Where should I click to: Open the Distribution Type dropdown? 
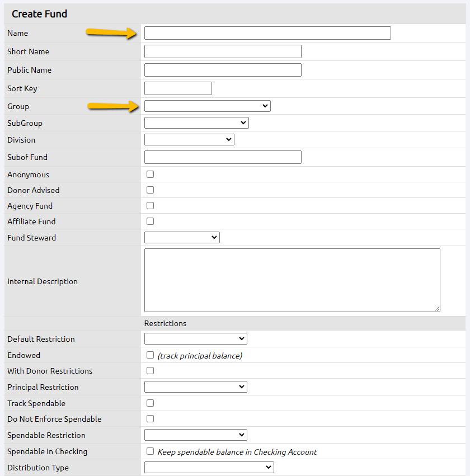[x=209, y=468]
